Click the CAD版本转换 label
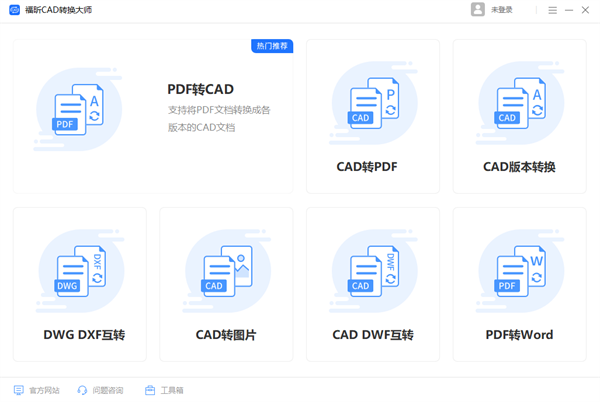The width and height of the screenshot is (600, 402). tap(519, 167)
